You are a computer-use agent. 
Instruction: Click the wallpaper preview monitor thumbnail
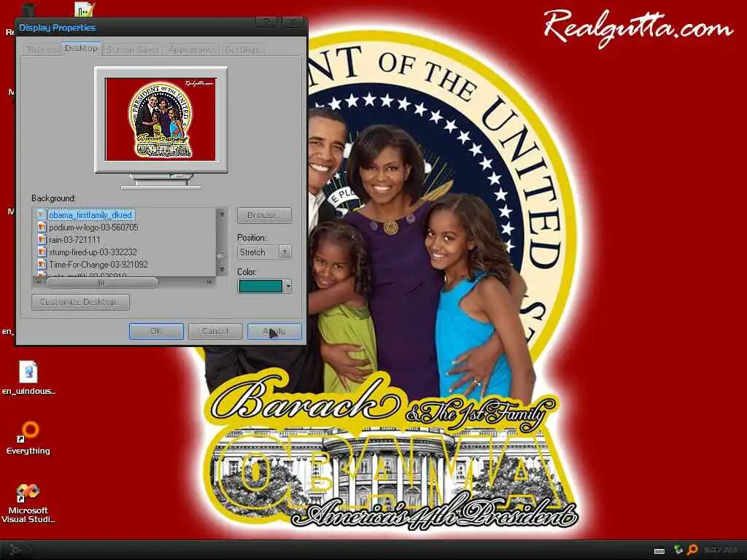[x=161, y=120]
